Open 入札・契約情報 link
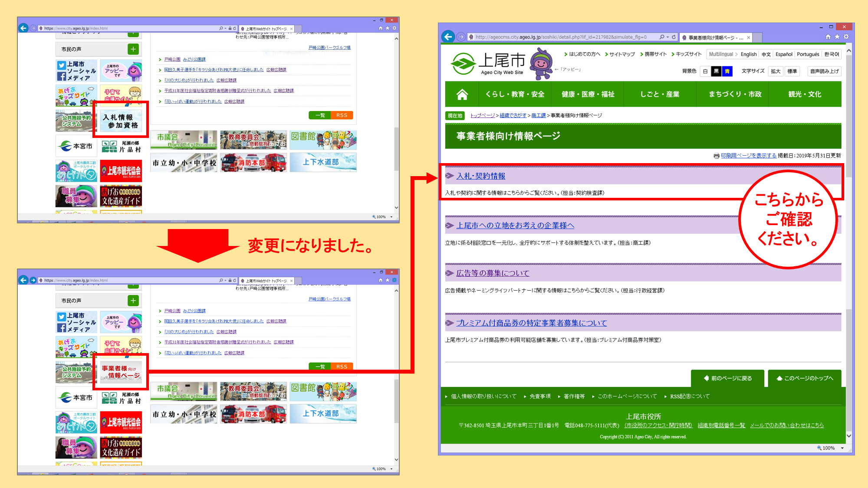 point(481,176)
